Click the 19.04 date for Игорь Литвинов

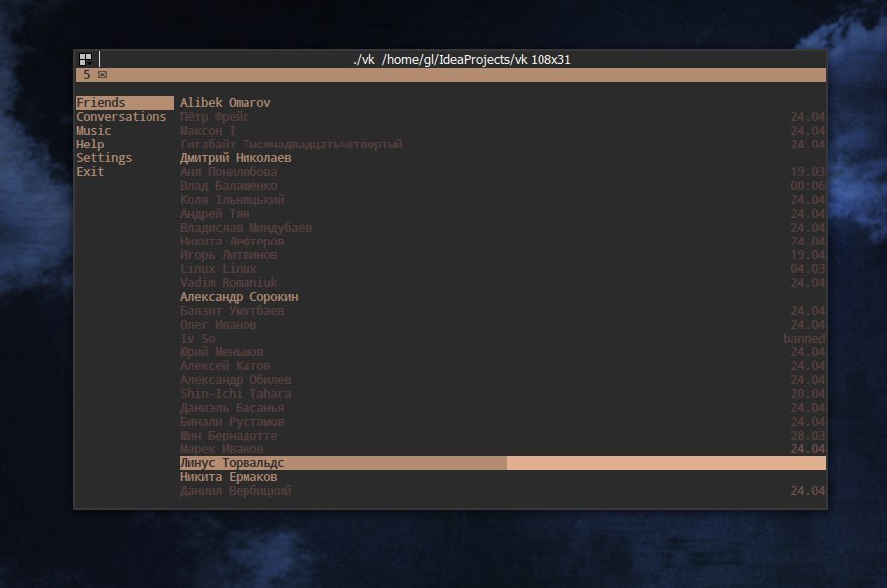tap(808, 255)
